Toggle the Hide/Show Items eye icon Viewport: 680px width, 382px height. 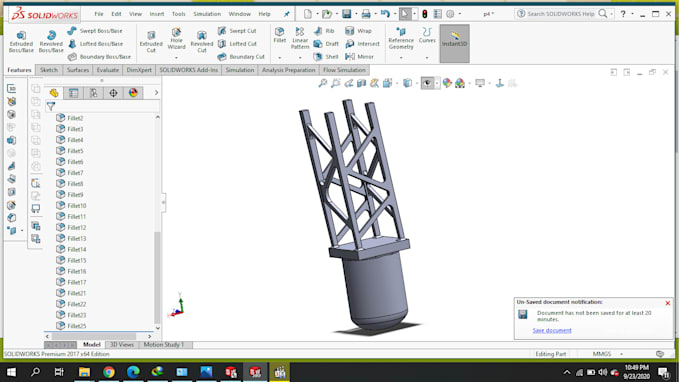(428, 83)
